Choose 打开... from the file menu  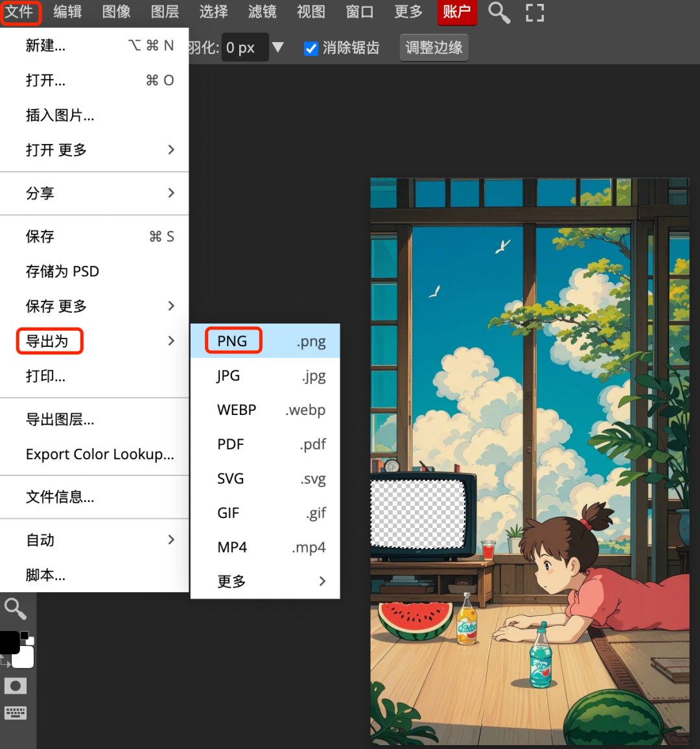coord(95,80)
